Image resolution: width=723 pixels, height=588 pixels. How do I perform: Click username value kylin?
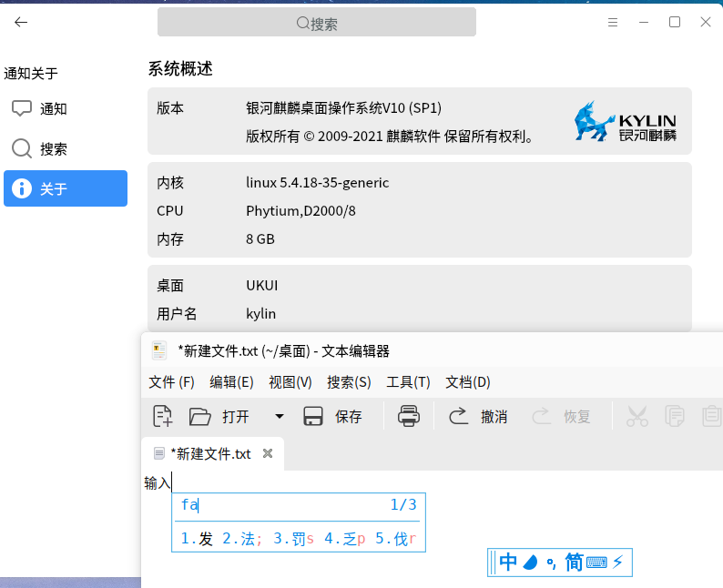click(261, 314)
